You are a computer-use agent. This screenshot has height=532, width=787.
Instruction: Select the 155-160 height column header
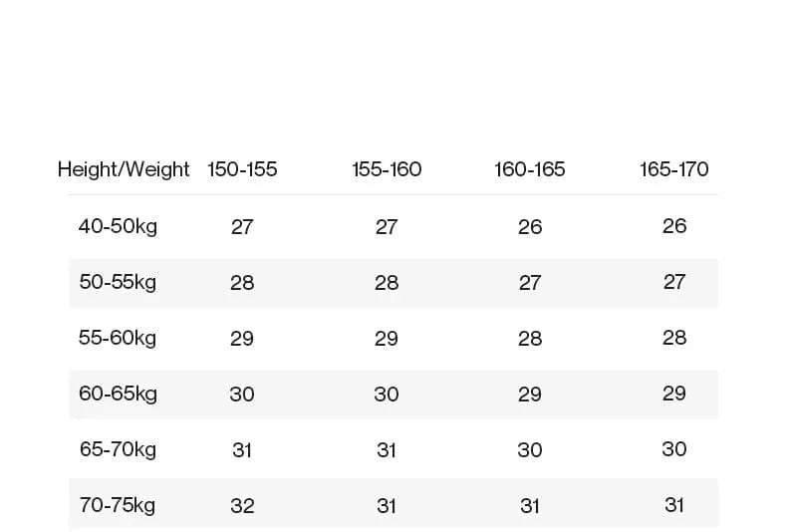[x=387, y=169]
